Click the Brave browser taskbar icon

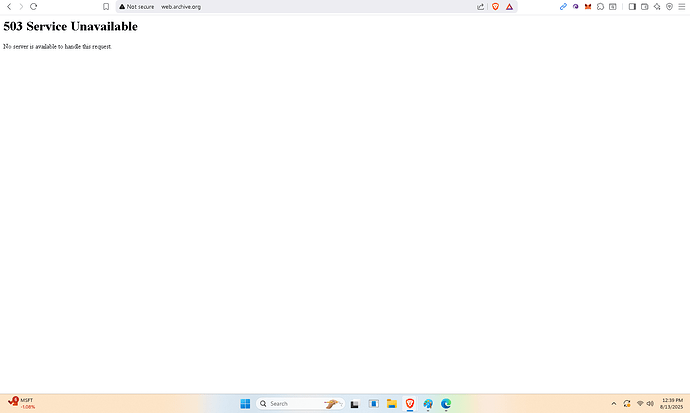click(410, 404)
